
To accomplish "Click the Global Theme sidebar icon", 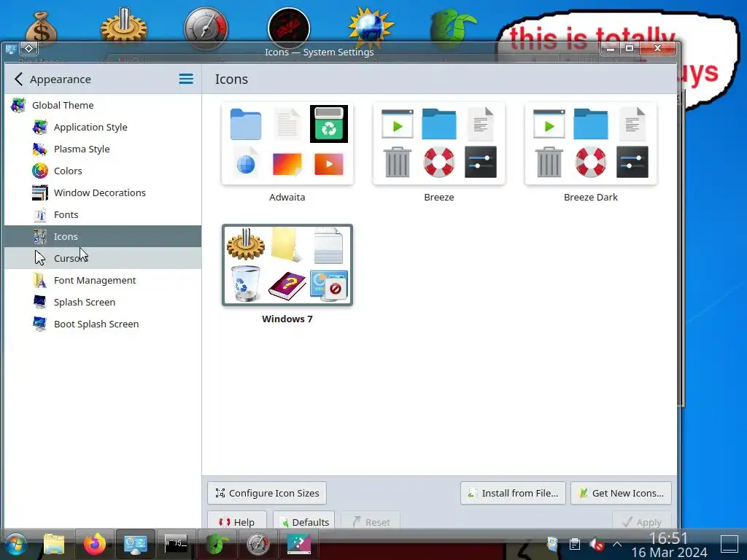I will coord(18,105).
